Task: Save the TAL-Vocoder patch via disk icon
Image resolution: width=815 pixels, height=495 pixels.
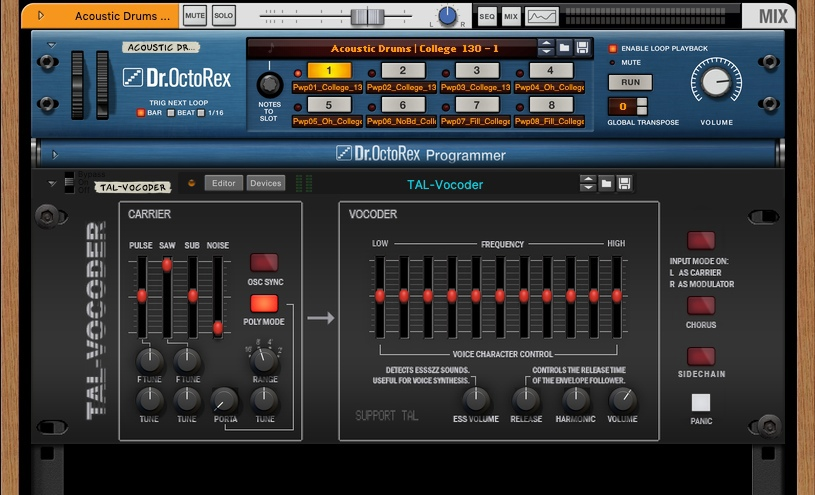Action: point(624,183)
